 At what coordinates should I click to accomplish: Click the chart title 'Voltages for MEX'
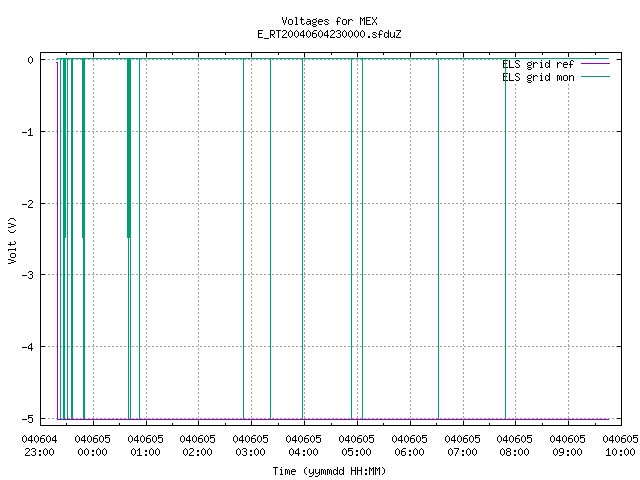(x=329, y=21)
